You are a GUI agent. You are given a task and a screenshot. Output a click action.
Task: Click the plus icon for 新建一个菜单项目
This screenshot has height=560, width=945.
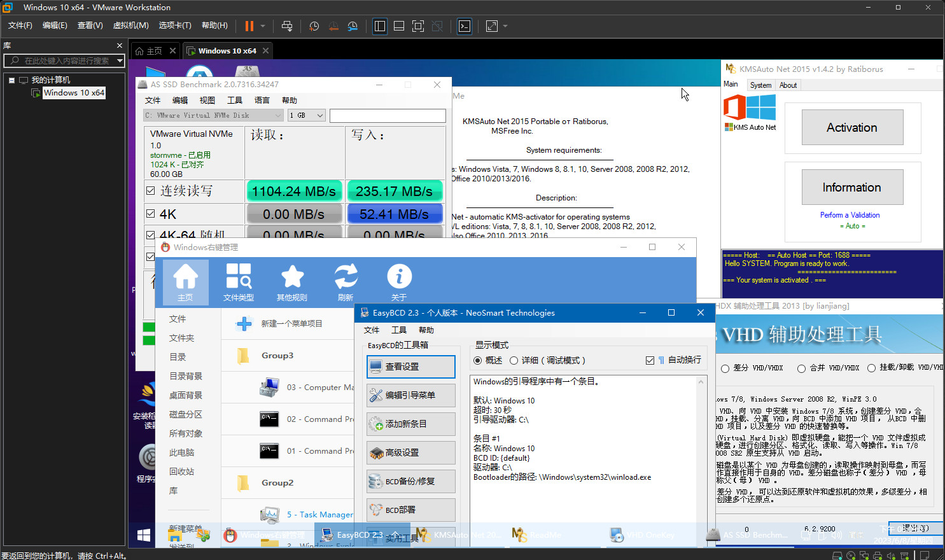[244, 324]
